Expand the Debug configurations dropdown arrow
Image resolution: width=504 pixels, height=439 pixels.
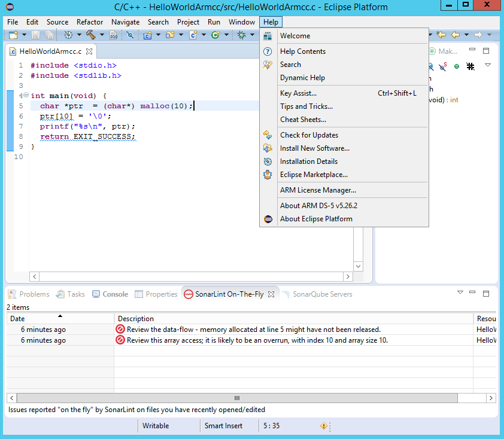pyautogui.click(x=252, y=35)
